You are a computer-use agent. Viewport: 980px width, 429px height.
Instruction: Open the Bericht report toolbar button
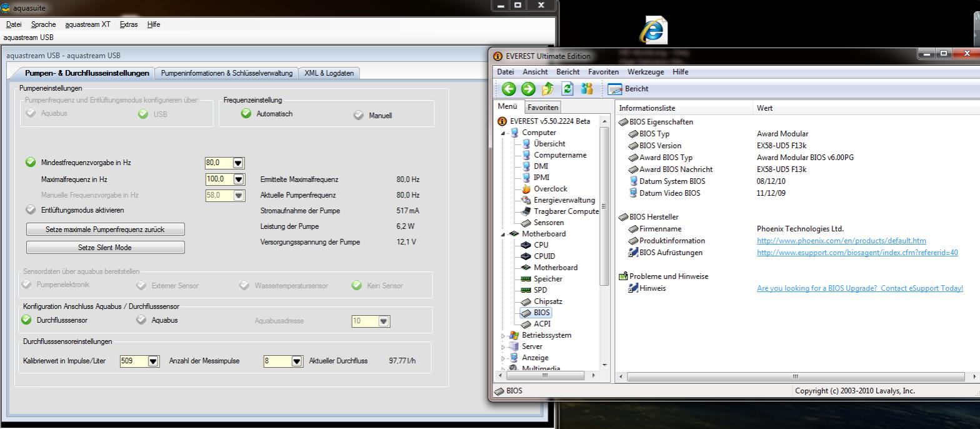[628, 89]
